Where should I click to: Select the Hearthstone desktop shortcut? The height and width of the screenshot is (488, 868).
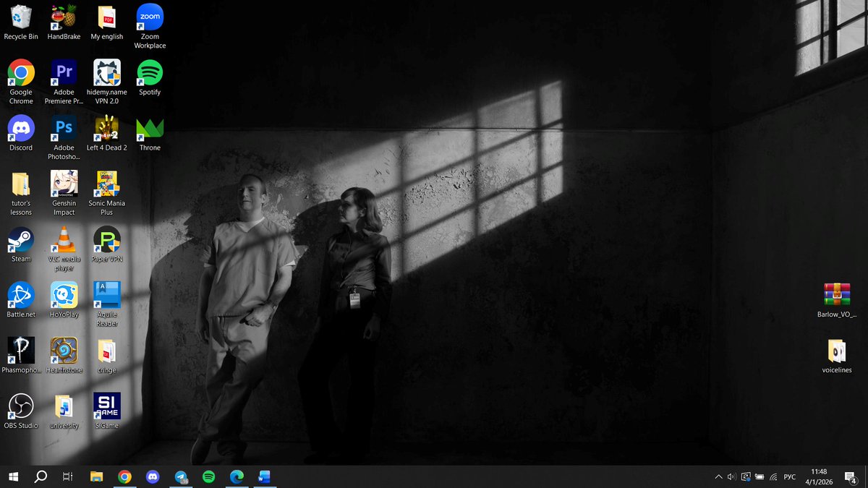[64, 356]
